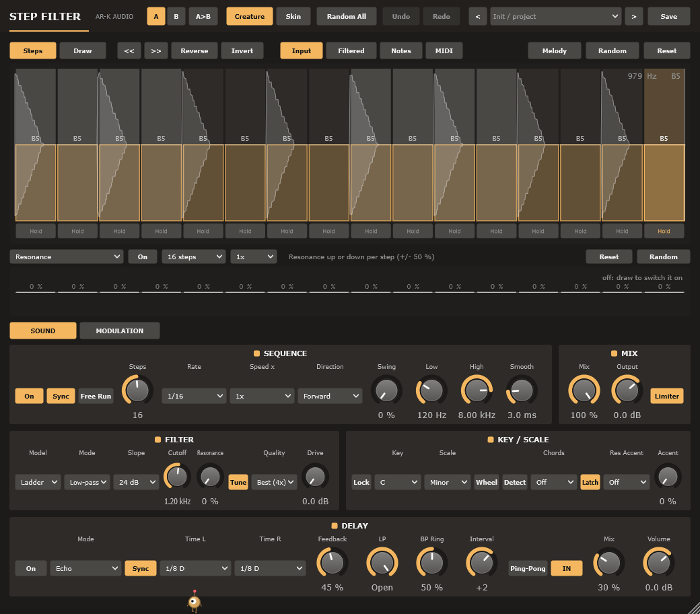Toggle the filter Tune button

(238, 482)
